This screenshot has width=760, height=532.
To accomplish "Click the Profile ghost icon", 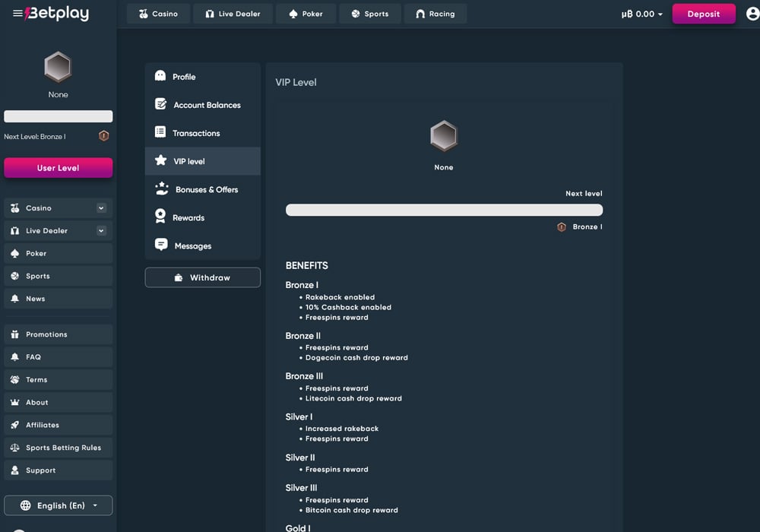I will click(160, 76).
